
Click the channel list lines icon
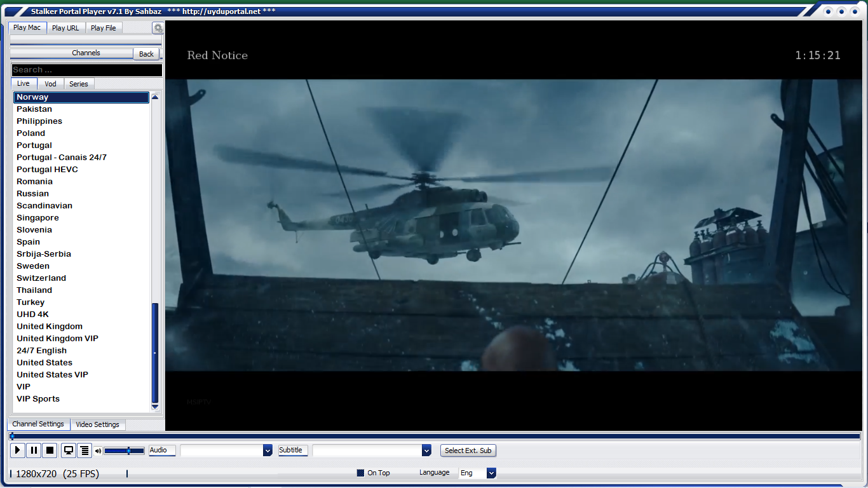(x=85, y=451)
